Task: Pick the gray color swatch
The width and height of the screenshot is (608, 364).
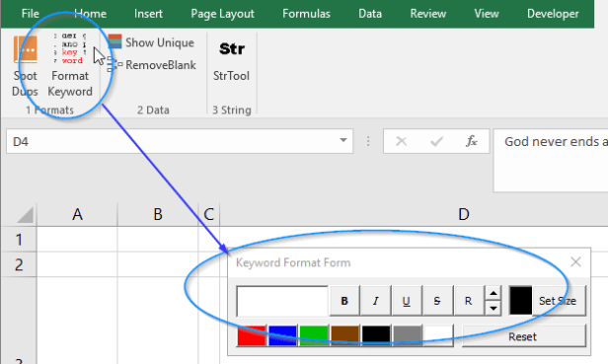Action: (408, 335)
